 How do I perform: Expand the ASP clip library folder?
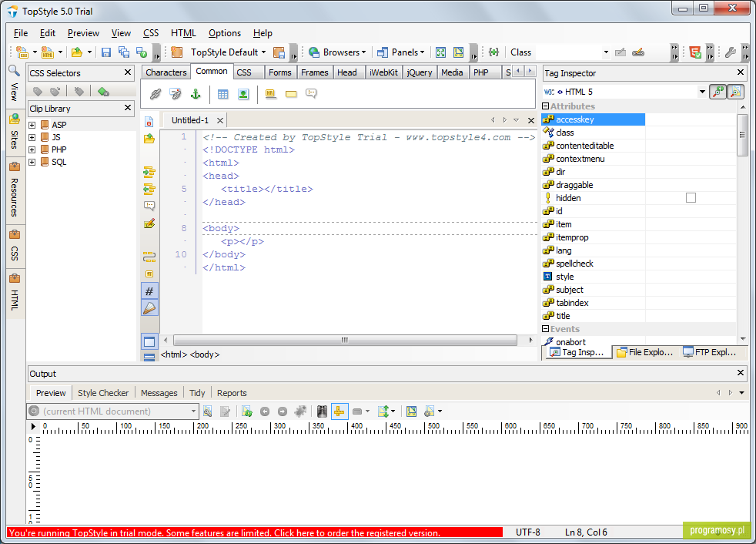32,125
